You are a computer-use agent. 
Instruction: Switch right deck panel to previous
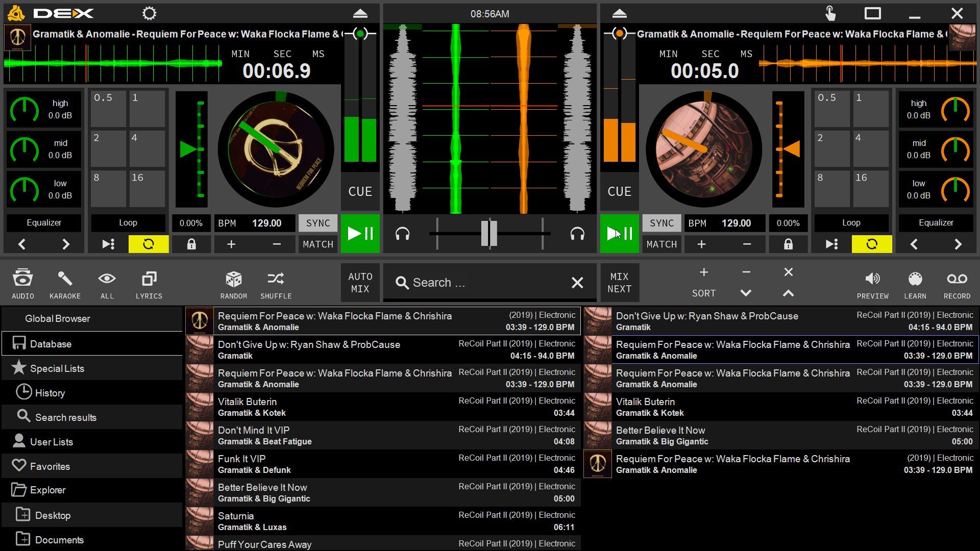tap(914, 244)
